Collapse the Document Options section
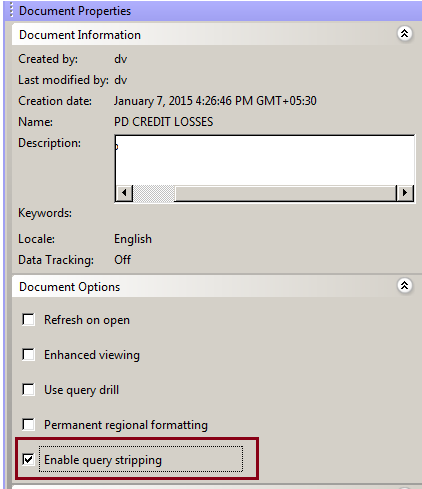422x489 pixels. [x=404, y=286]
